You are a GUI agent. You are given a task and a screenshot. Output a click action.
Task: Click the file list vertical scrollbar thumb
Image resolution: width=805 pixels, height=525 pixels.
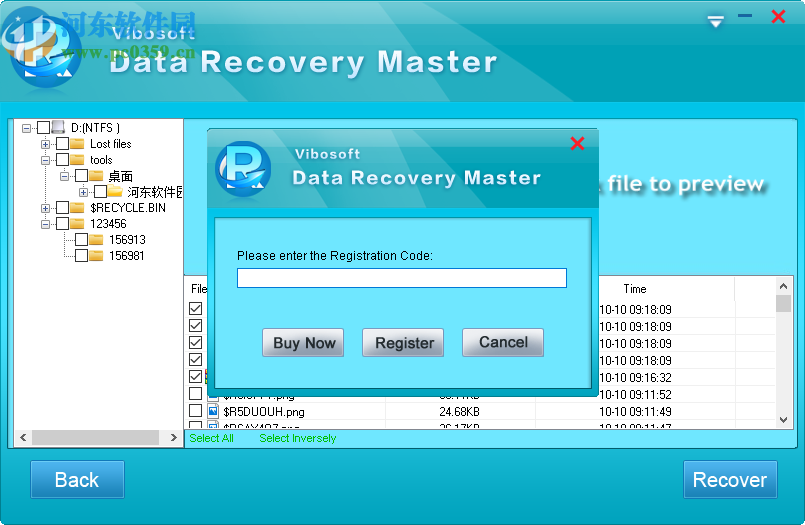[783, 303]
